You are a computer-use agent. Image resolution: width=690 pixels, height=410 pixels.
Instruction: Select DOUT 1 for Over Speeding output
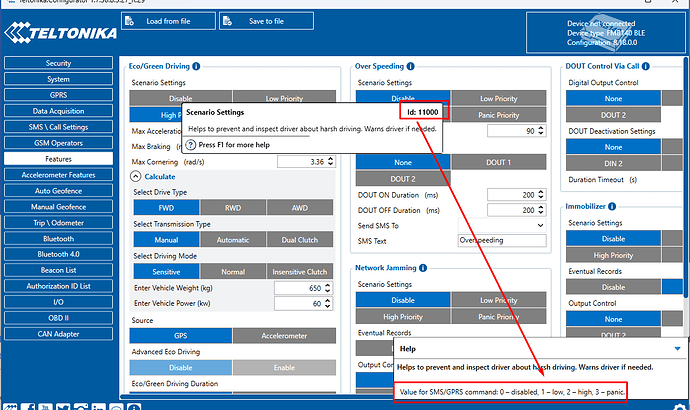tap(499, 162)
